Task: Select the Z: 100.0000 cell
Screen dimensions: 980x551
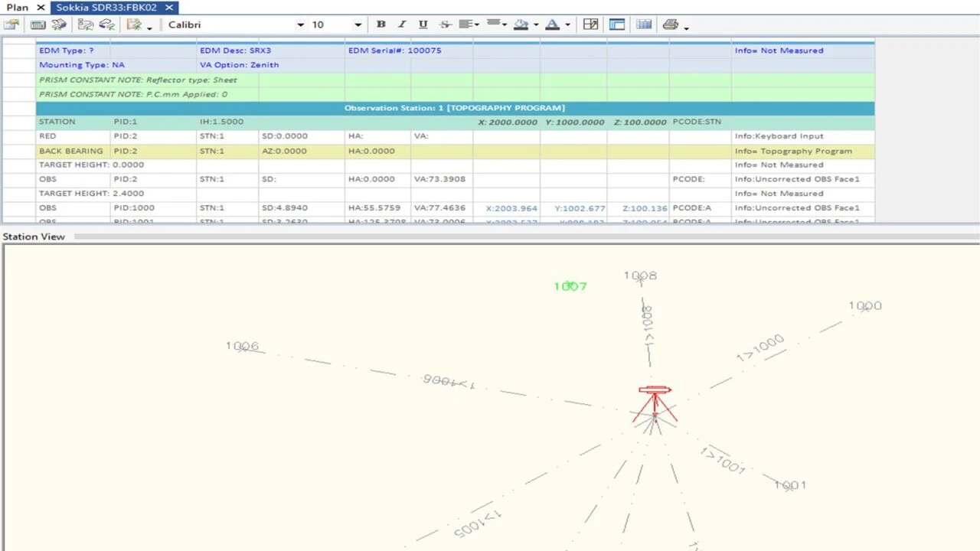Action: click(x=639, y=122)
